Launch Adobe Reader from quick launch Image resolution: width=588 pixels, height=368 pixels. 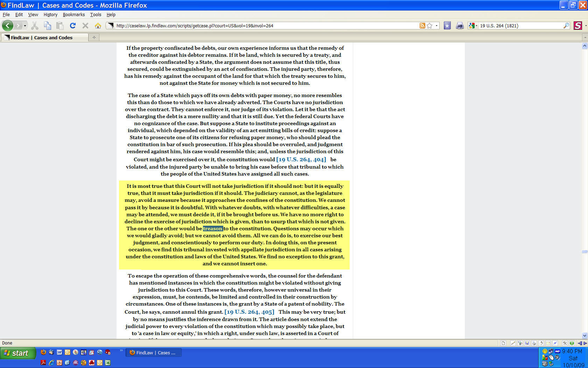click(x=43, y=363)
